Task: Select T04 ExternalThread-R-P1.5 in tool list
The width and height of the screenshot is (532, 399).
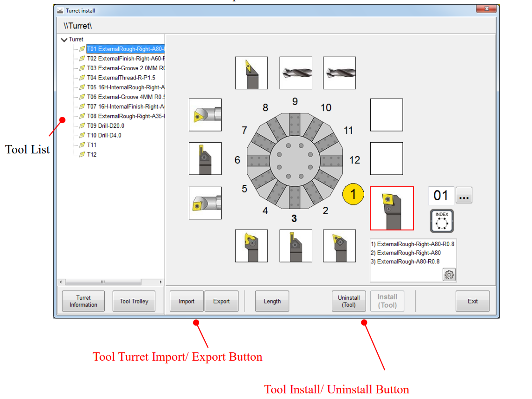Action: point(121,78)
